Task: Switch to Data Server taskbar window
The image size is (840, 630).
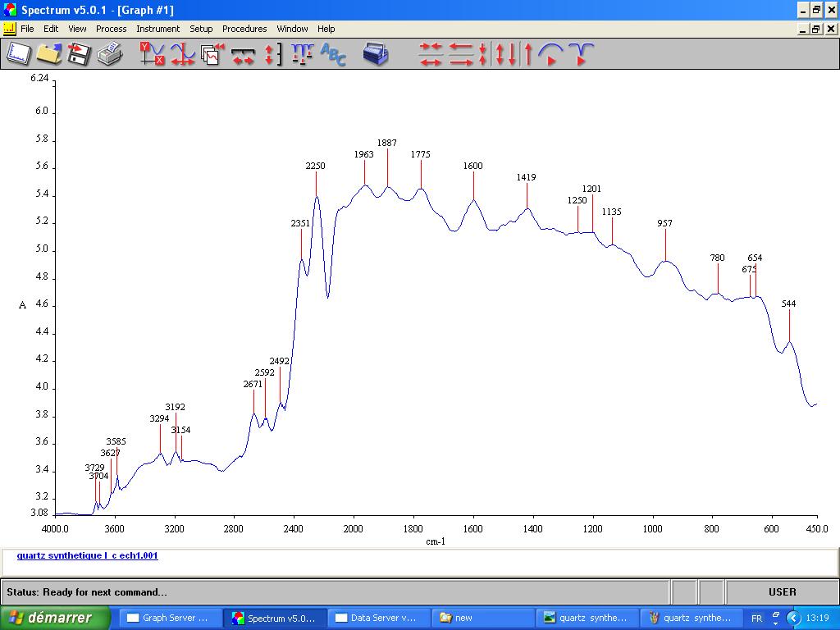Action: 377,618
